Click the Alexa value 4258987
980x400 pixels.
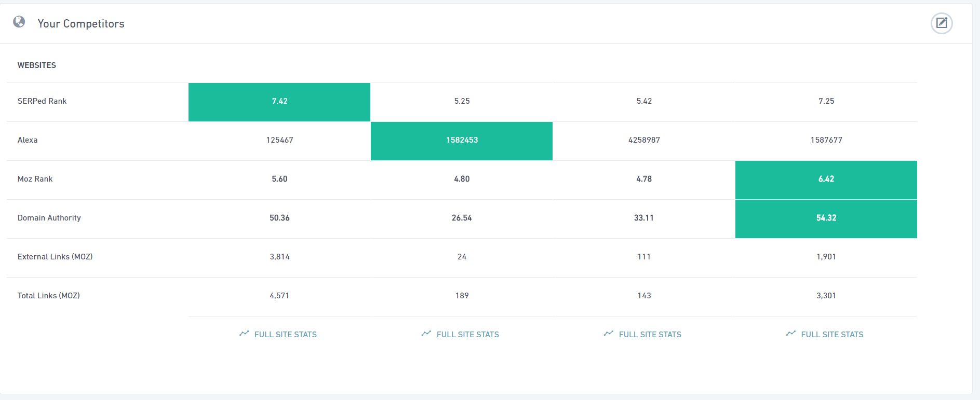(644, 140)
